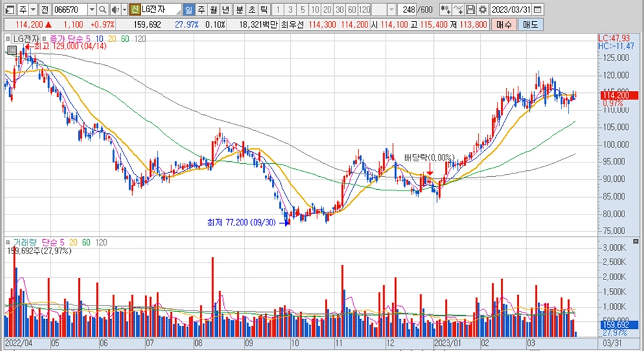Click current price 114,200 in quote bar
644x351 pixels.
pos(29,25)
